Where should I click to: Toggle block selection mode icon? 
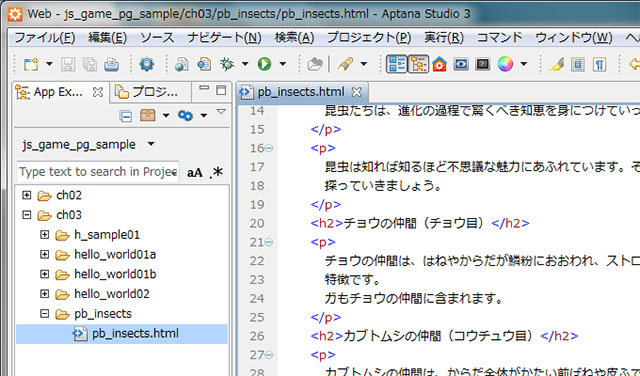coord(578,64)
